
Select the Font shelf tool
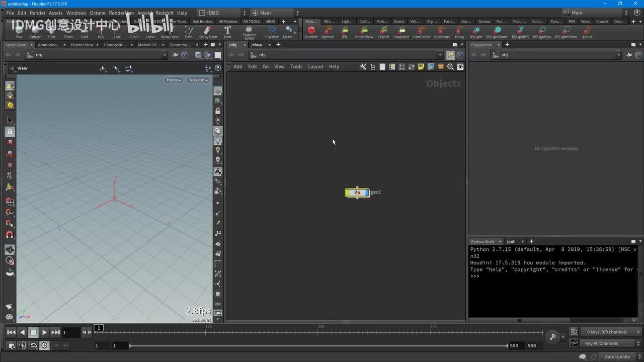[227, 31]
